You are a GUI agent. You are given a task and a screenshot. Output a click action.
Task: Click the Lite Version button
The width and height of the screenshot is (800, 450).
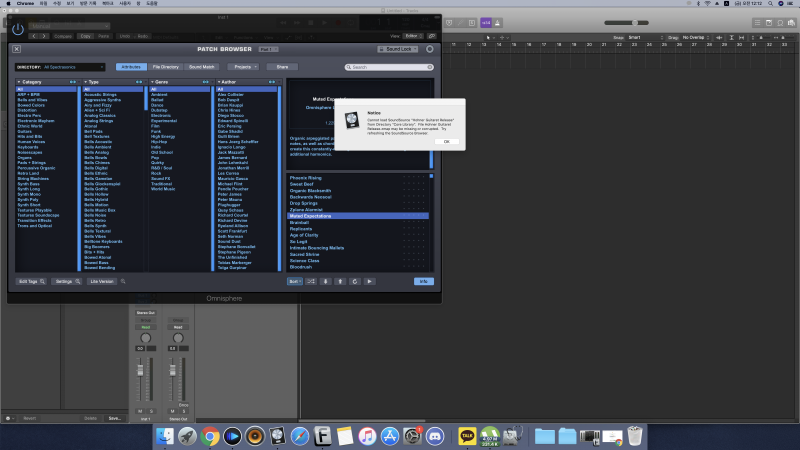(x=102, y=282)
